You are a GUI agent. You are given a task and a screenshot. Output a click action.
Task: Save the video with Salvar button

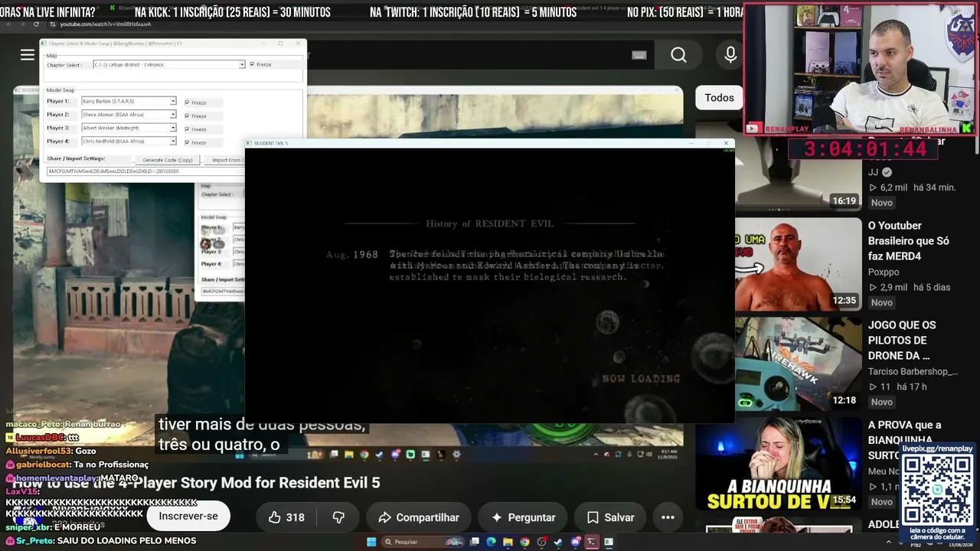click(610, 517)
